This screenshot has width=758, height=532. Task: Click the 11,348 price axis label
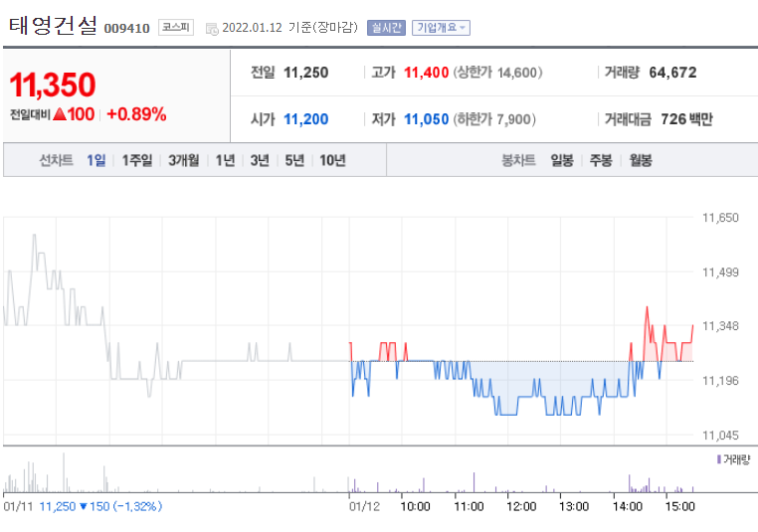tap(720, 326)
